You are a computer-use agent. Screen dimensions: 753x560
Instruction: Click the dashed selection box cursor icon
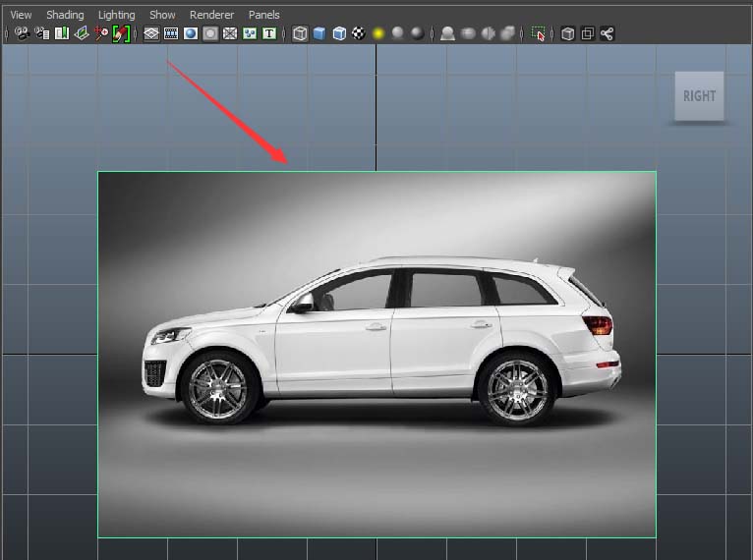(538, 33)
